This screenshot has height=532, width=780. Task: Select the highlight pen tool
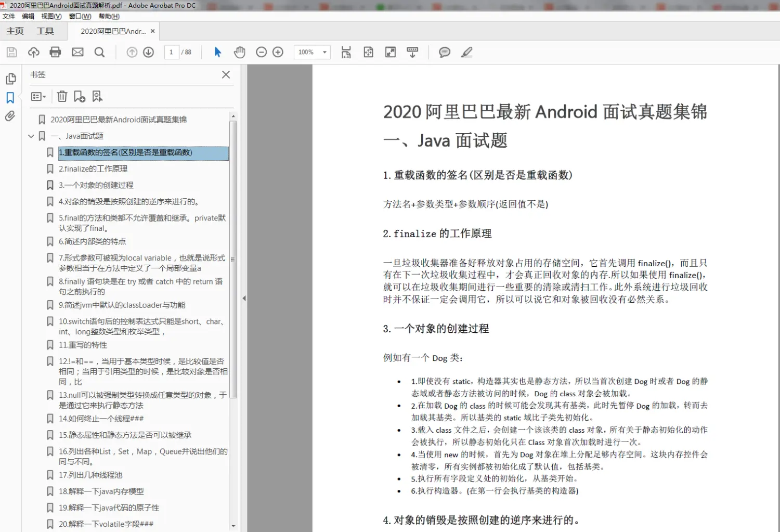point(467,52)
